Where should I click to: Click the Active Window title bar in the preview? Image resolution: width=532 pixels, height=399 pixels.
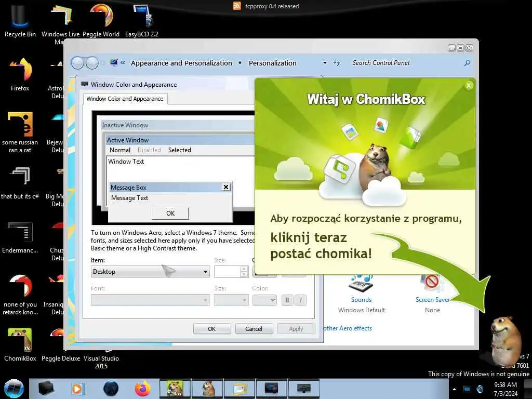(180, 140)
